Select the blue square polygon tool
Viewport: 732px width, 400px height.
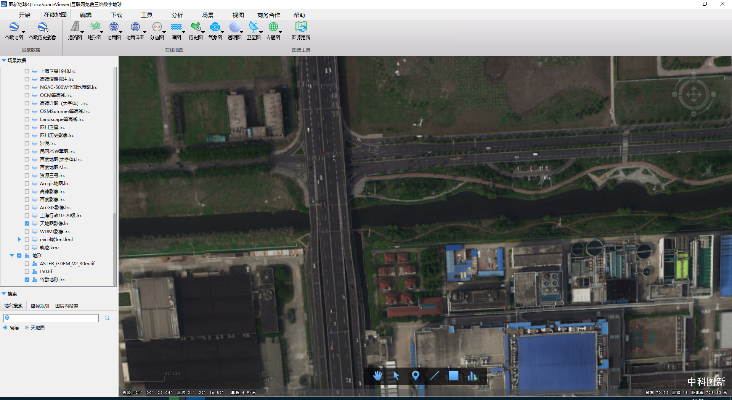pos(453,376)
